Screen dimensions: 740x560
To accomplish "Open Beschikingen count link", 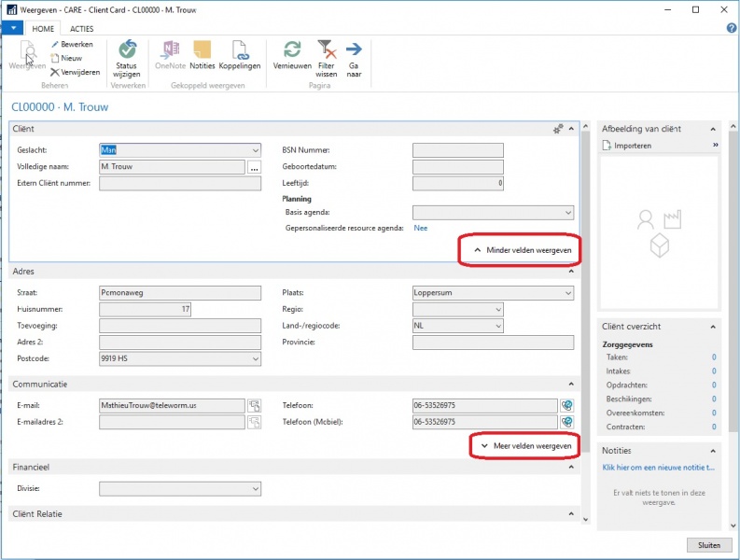I will 714,399.
